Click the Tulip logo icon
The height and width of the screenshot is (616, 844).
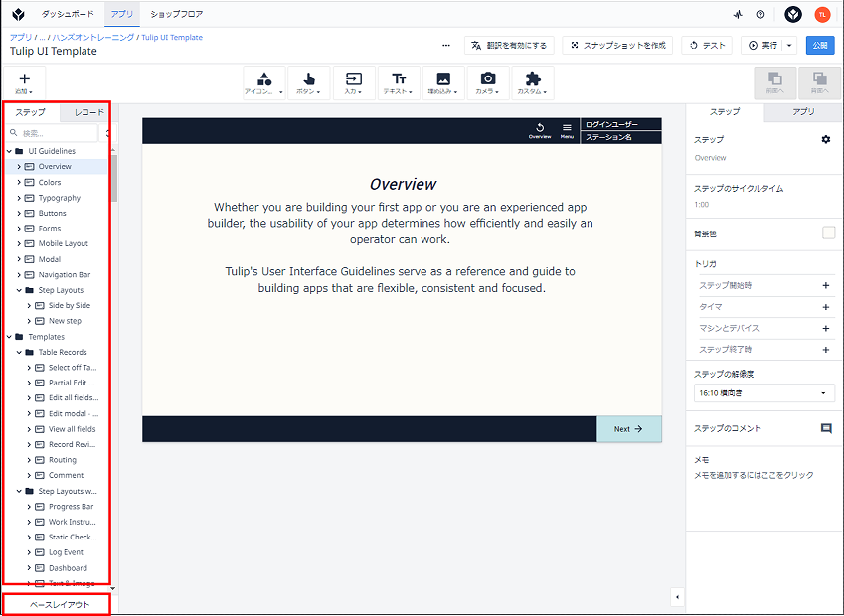point(18,15)
